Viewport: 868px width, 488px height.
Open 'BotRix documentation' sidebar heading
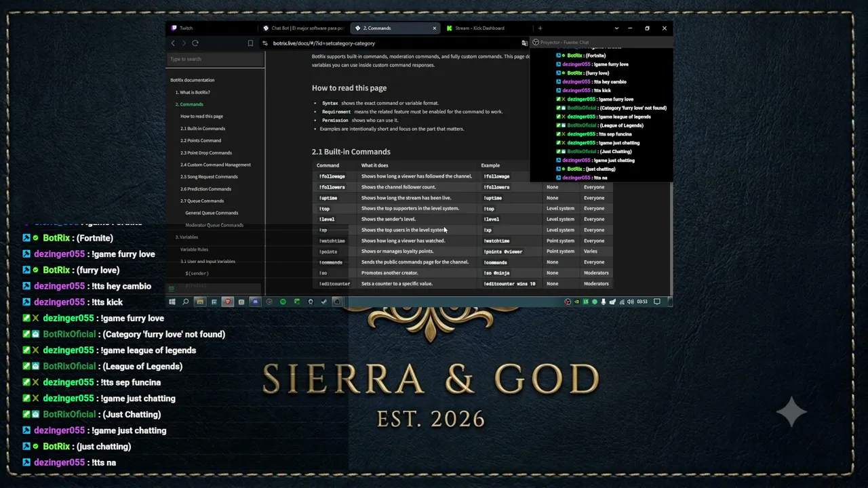coord(192,80)
